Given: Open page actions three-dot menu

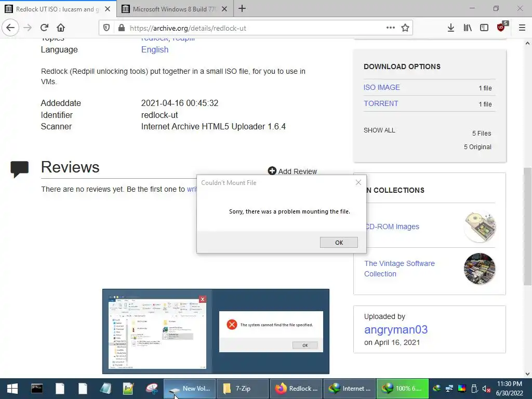Looking at the screenshot, I should [x=391, y=28].
